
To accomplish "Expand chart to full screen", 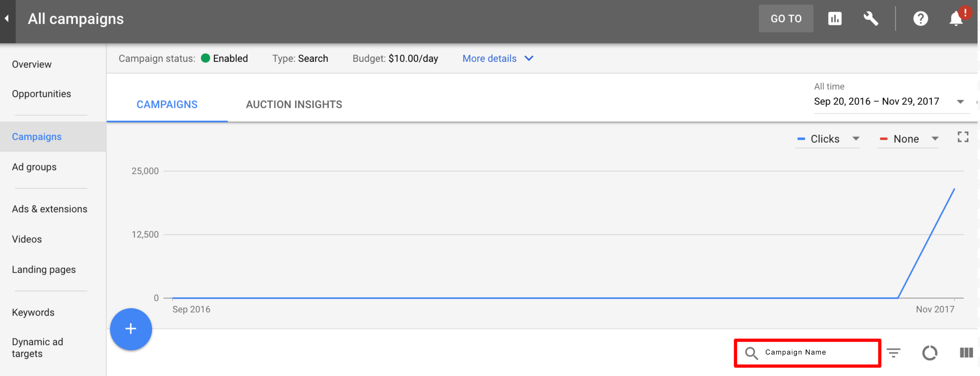I will click(962, 137).
